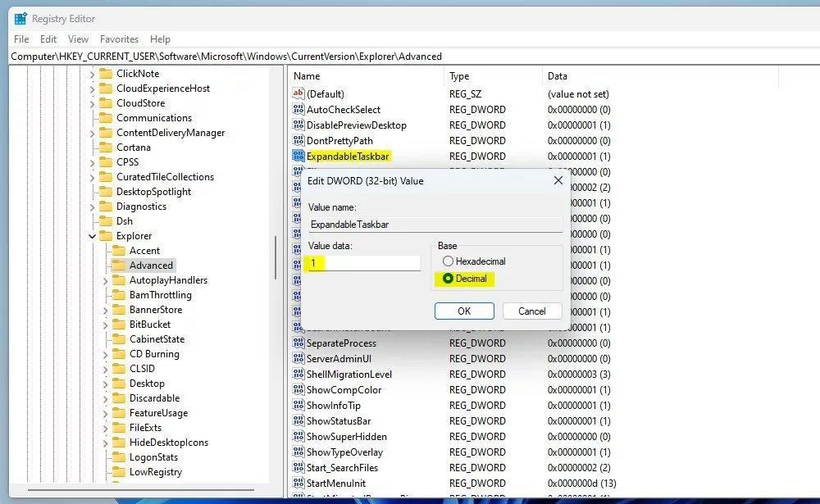Click the LogonStats folder icon

coord(119,457)
